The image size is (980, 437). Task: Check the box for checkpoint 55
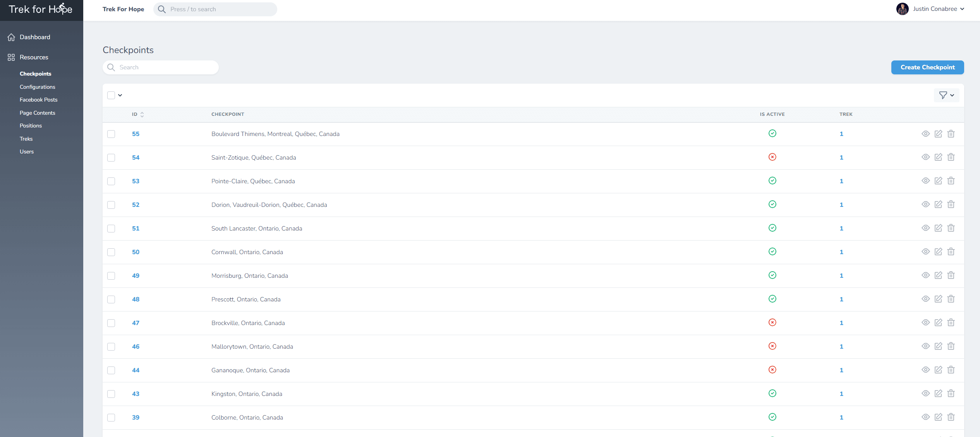[111, 134]
